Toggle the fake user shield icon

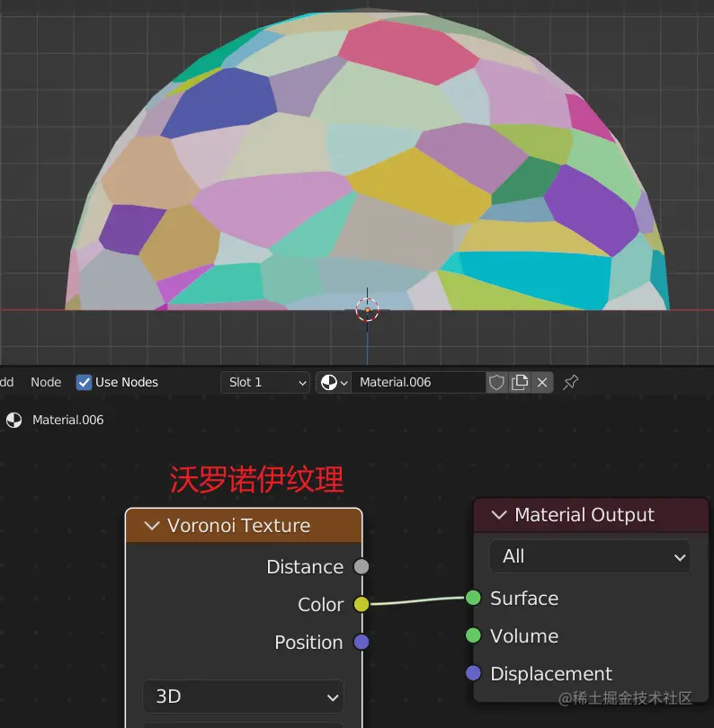point(496,383)
